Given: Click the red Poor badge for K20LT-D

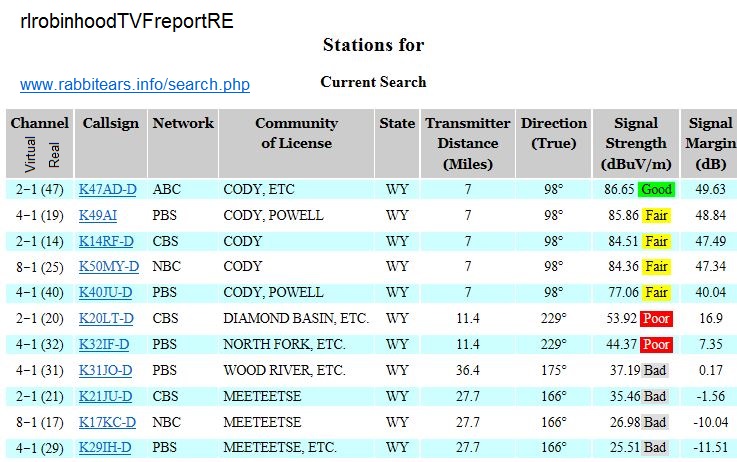Looking at the screenshot, I should click(656, 319).
